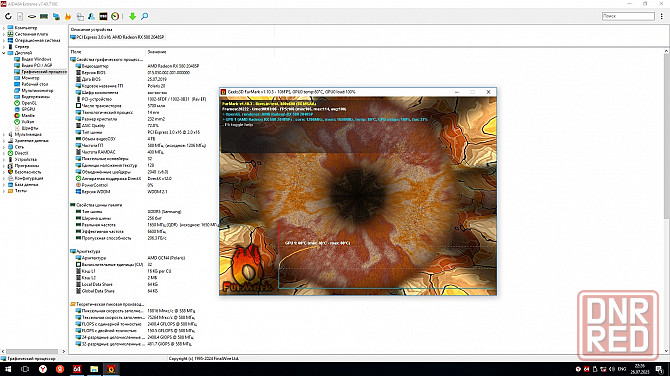
Task: Collapse the Дисплей tree node
Action: click(4, 53)
